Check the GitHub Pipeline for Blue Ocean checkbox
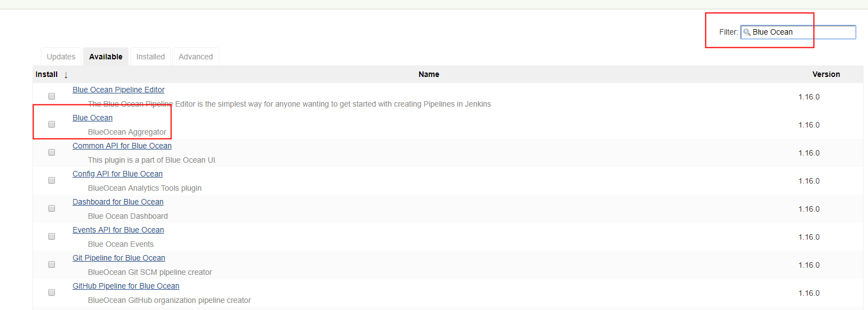The width and height of the screenshot is (868, 310). click(x=52, y=292)
